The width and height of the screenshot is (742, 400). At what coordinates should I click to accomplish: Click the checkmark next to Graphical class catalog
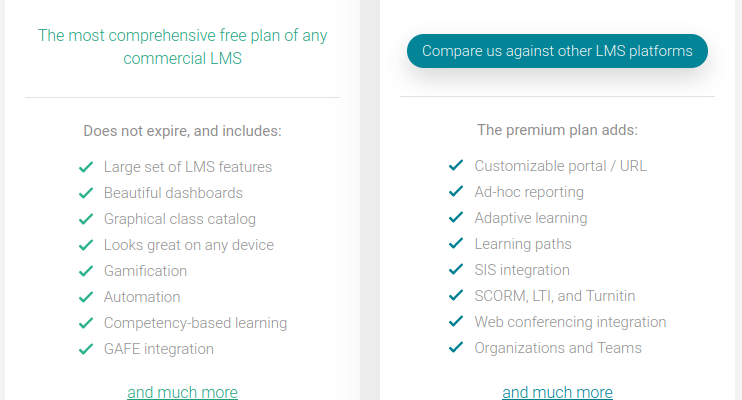[86, 219]
